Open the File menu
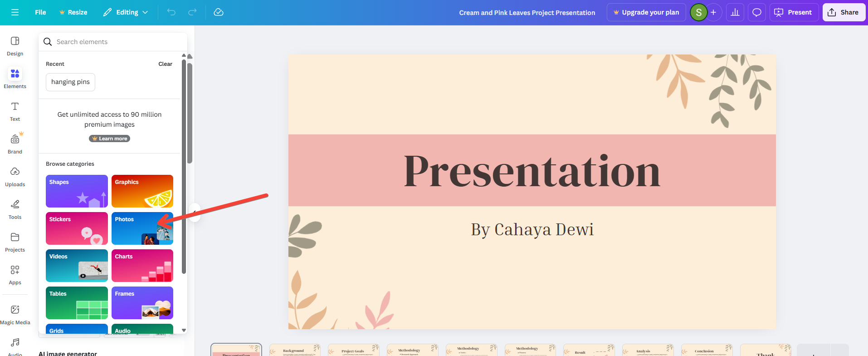 click(40, 12)
